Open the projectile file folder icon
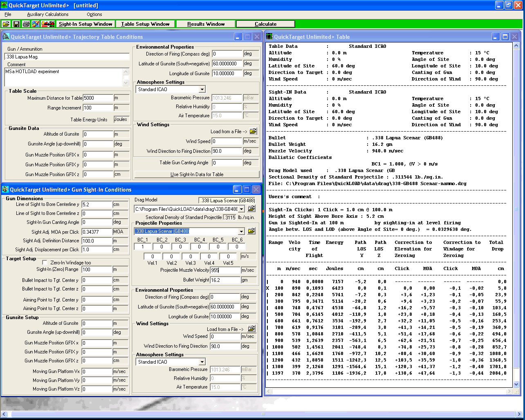The image size is (525, 420). (x=251, y=231)
